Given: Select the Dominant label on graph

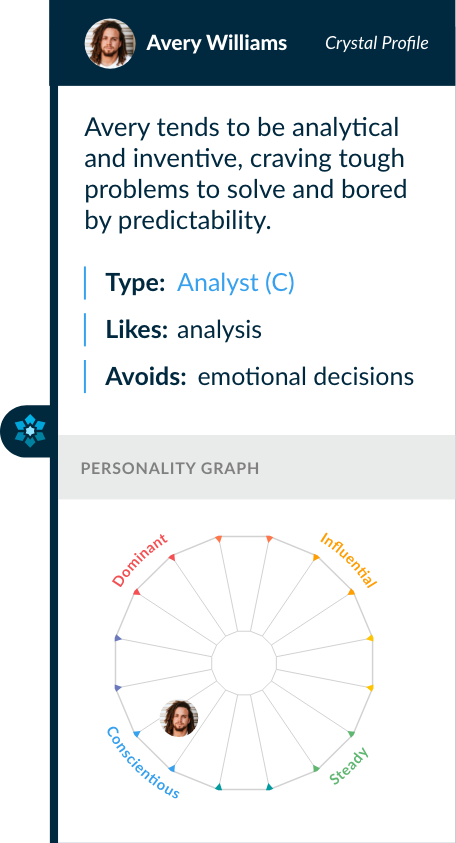Looking at the screenshot, I should coord(140,560).
